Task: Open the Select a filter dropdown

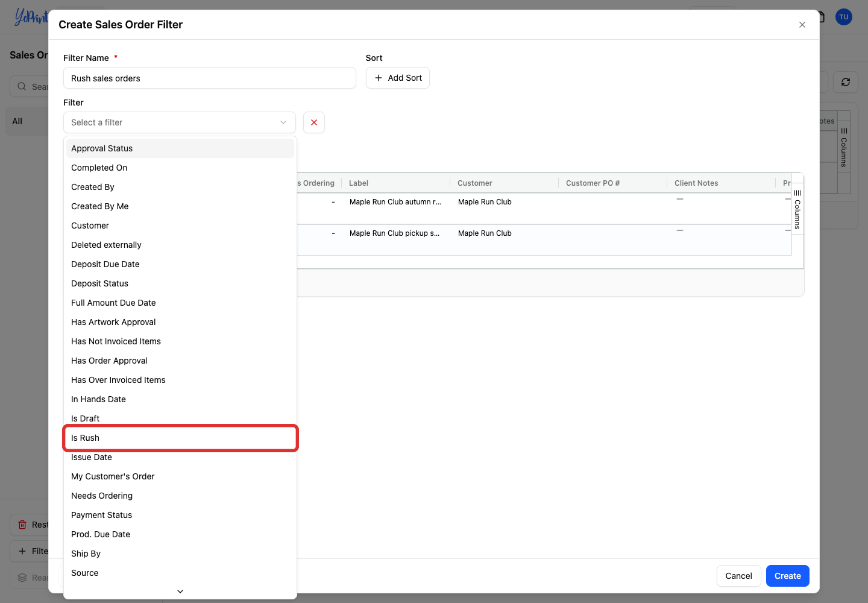Action: pyautogui.click(x=180, y=122)
